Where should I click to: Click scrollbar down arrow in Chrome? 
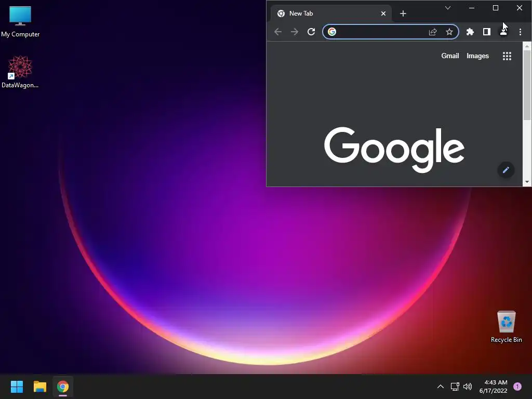527,182
